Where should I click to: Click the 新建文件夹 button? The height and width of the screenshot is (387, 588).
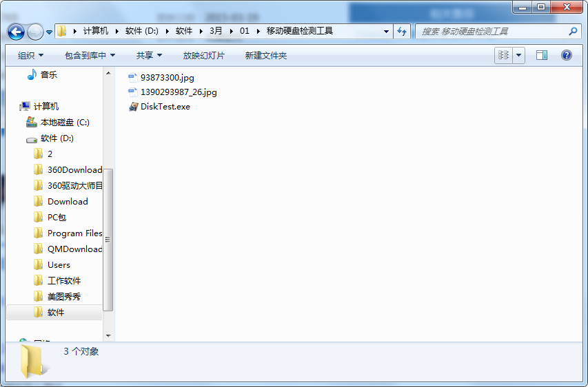click(265, 55)
